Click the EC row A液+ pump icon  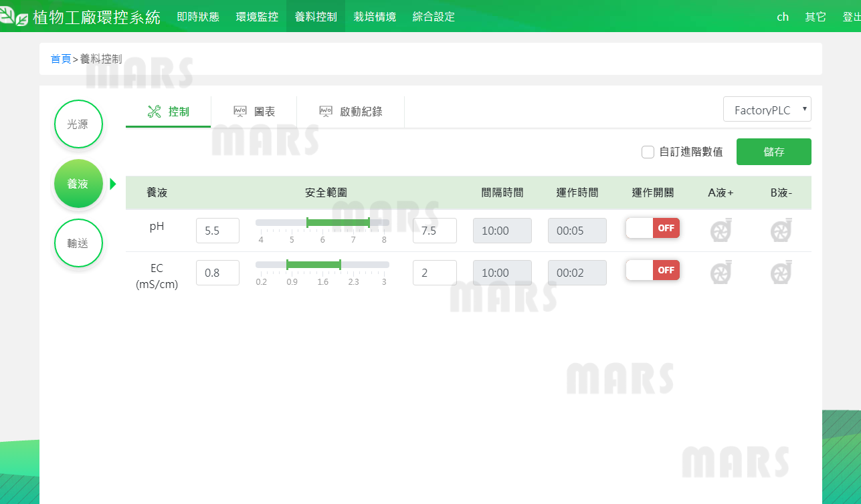(x=721, y=273)
